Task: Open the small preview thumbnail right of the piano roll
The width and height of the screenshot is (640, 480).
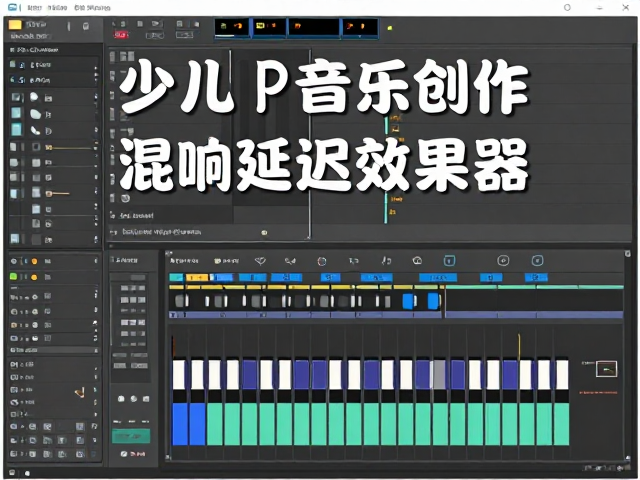Action: (x=606, y=369)
